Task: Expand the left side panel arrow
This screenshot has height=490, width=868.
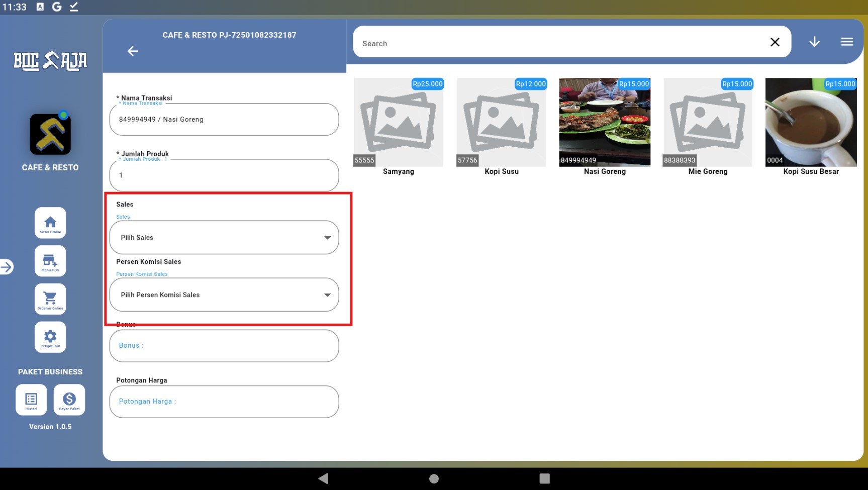Action: pyautogui.click(x=7, y=267)
